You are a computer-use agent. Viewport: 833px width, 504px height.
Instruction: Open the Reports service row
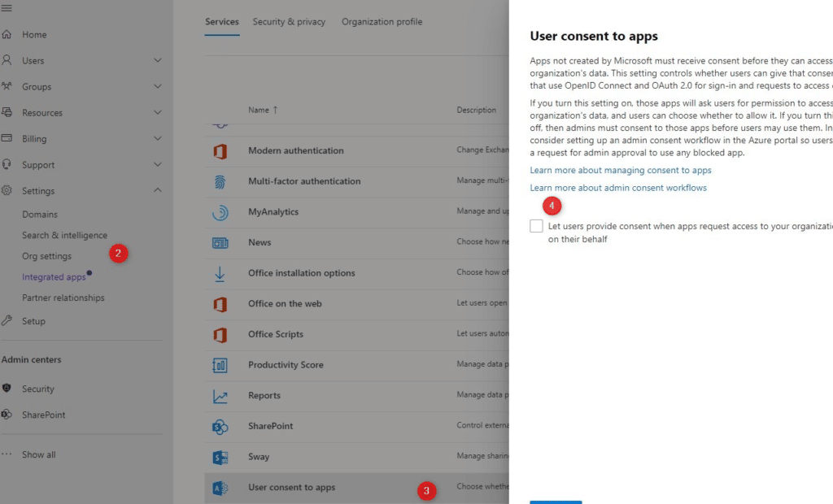[357, 396]
